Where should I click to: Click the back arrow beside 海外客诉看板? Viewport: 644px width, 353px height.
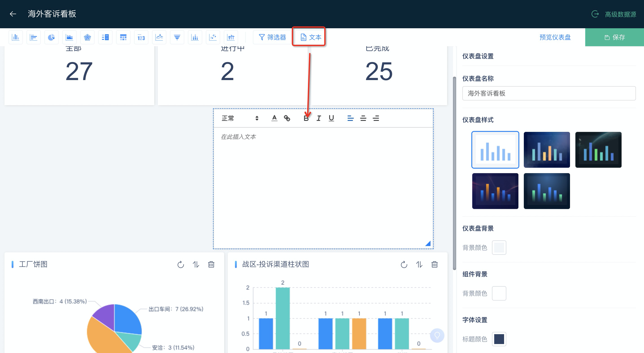pos(13,14)
